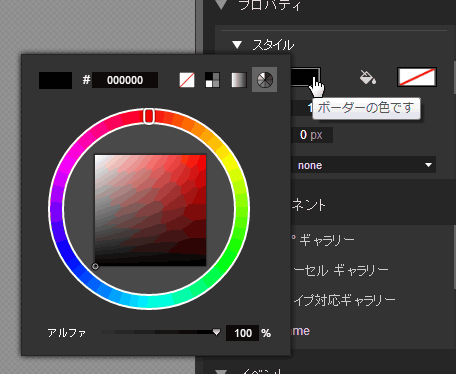Click the black border color swatch
This screenshot has height=374, width=456.
click(x=305, y=77)
